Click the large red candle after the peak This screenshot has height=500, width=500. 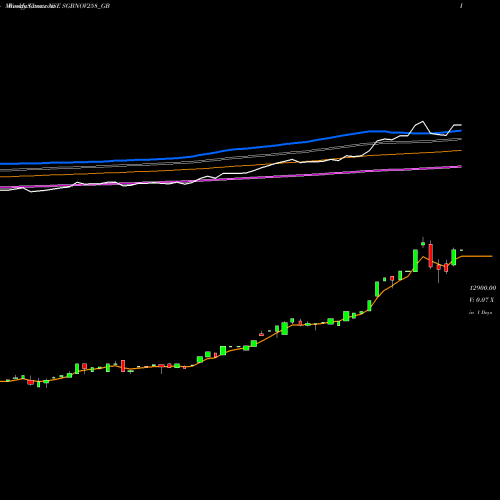pos(431,255)
